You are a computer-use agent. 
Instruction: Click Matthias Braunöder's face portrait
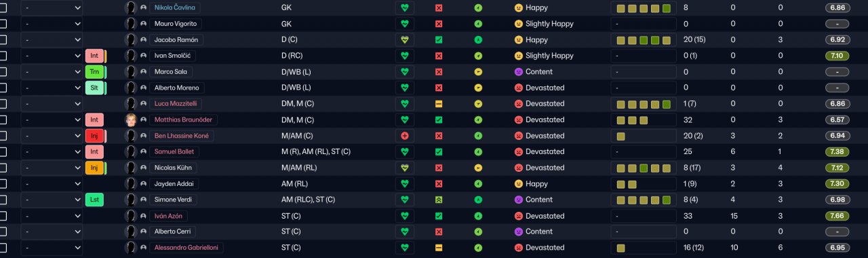pyautogui.click(x=131, y=119)
